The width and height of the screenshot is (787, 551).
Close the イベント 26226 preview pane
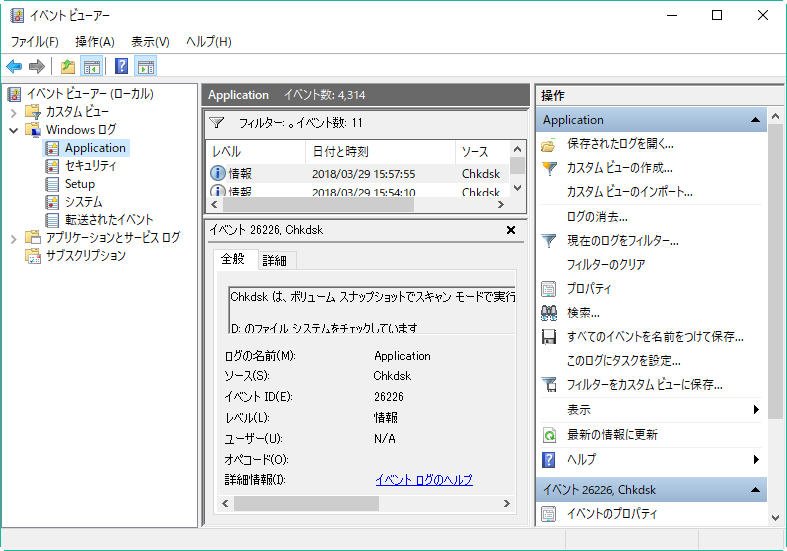[x=511, y=230]
